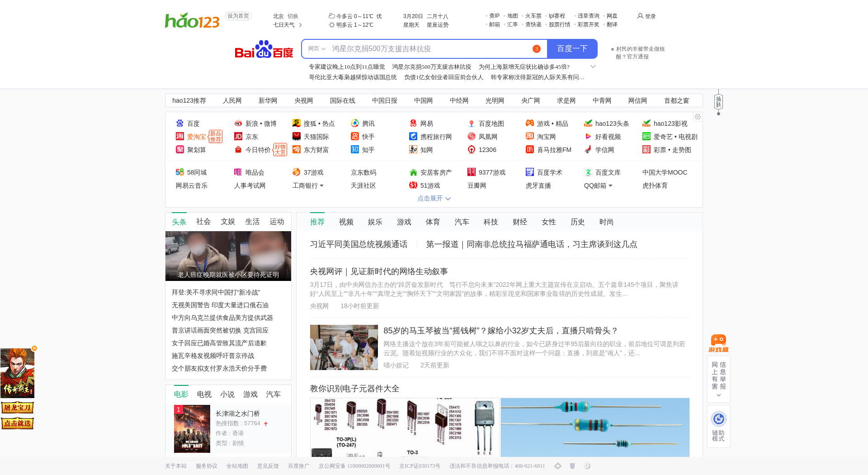The height and width of the screenshot is (475, 868).
Task: Open news 拜登:美不寻求同中国打"新冷战"
Action: [216, 293]
